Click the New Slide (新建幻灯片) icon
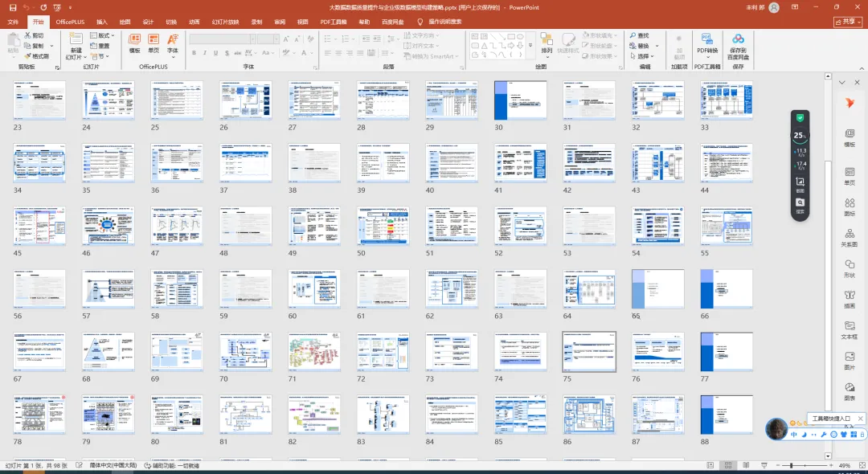868x474 pixels. [76, 39]
